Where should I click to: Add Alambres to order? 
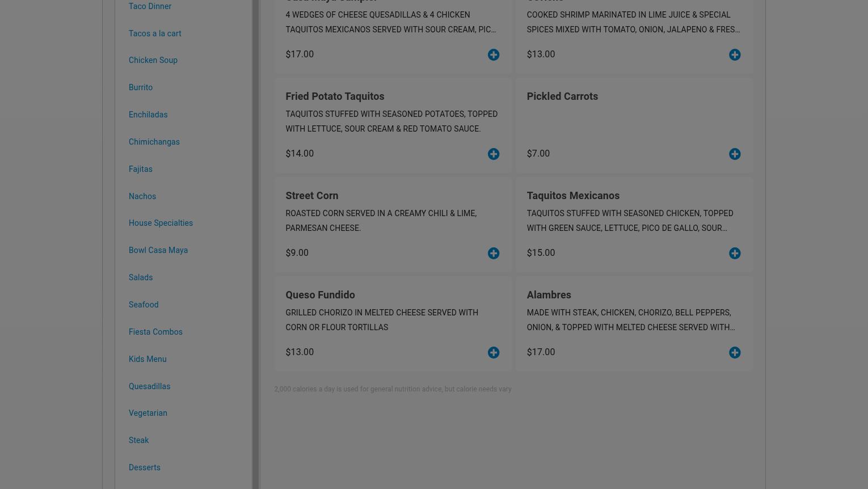point(735,352)
